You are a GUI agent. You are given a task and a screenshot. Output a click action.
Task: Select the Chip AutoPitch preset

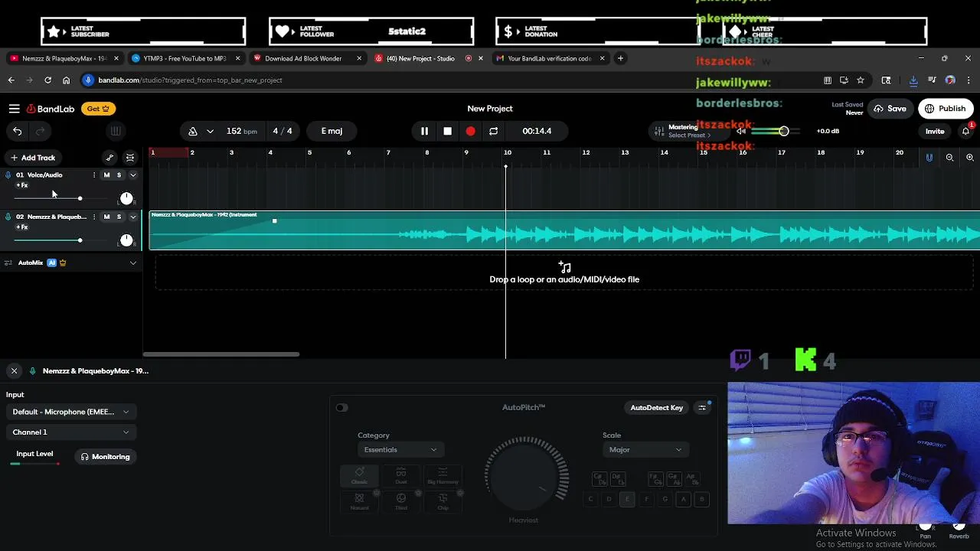(443, 502)
